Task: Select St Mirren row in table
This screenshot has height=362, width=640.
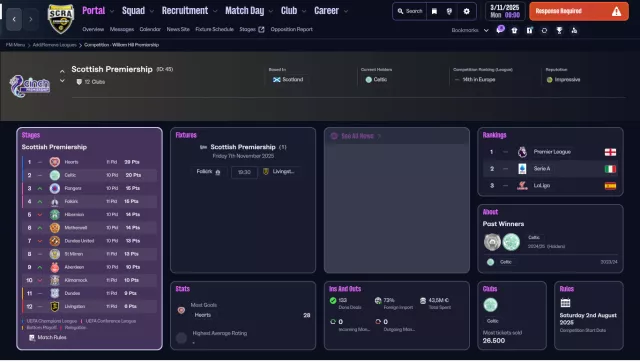Action: (89, 254)
